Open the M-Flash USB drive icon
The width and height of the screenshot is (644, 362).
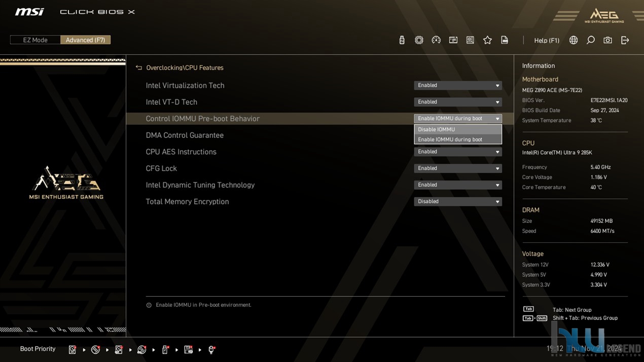[402, 40]
